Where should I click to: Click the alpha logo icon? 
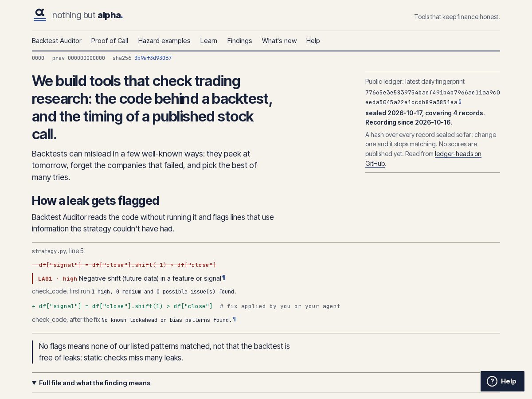pyautogui.click(x=40, y=15)
